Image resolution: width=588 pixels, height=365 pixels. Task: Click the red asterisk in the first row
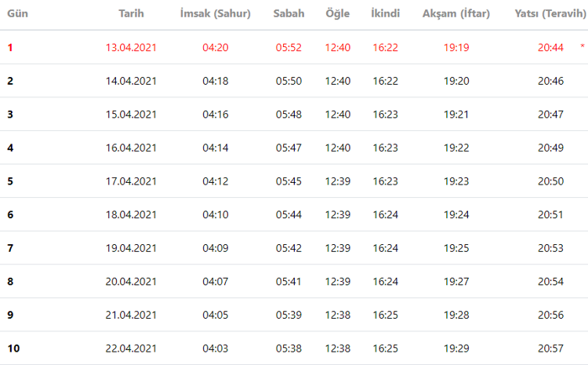[x=582, y=47]
